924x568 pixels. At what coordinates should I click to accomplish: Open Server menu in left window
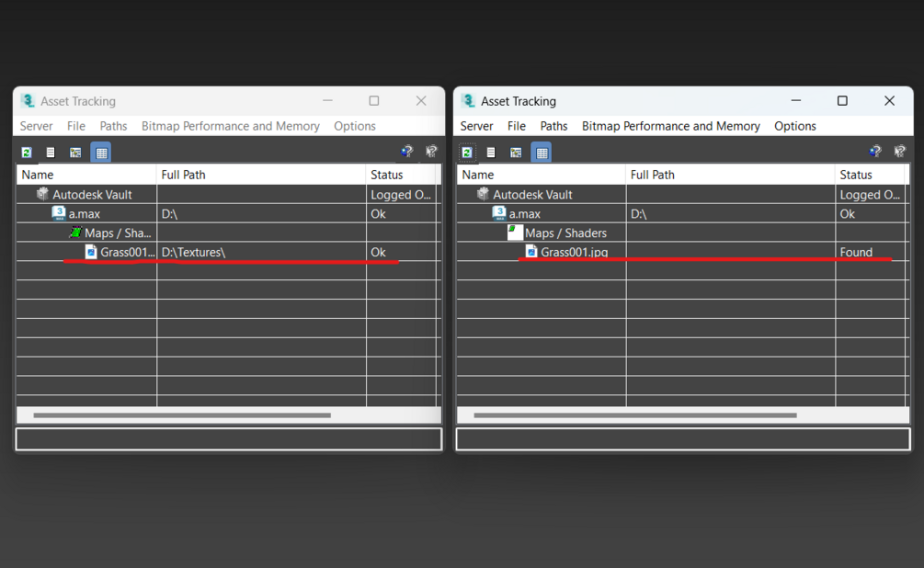click(x=37, y=126)
